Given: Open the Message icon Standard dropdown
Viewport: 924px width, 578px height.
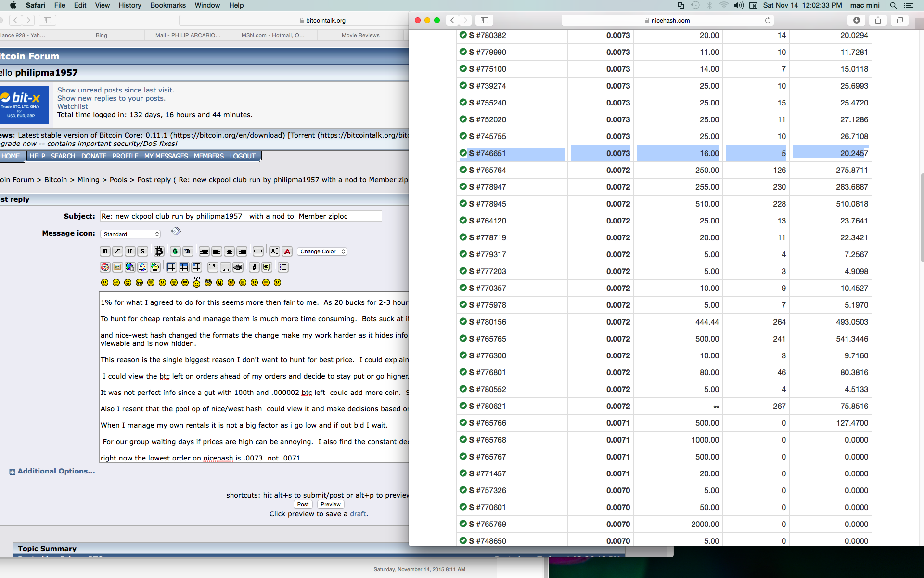Looking at the screenshot, I should coord(130,234).
